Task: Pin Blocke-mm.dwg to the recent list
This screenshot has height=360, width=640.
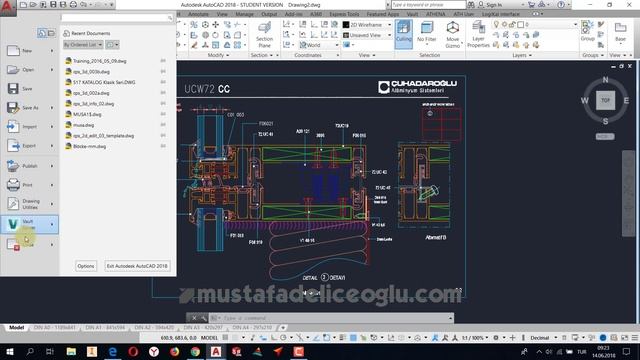Action: (x=163, y=146)
